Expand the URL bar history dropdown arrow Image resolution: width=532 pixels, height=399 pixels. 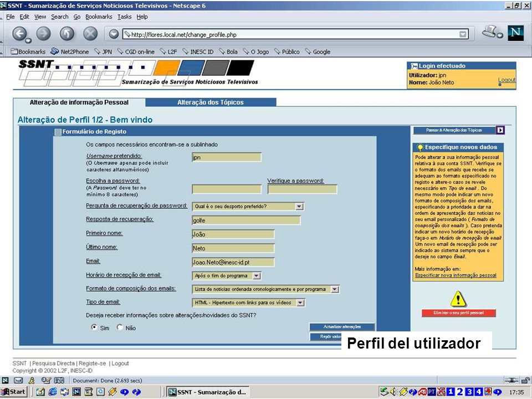click(463, 34)
